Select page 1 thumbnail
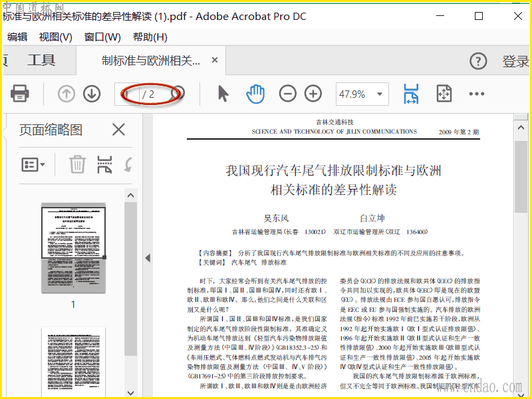 73,247
